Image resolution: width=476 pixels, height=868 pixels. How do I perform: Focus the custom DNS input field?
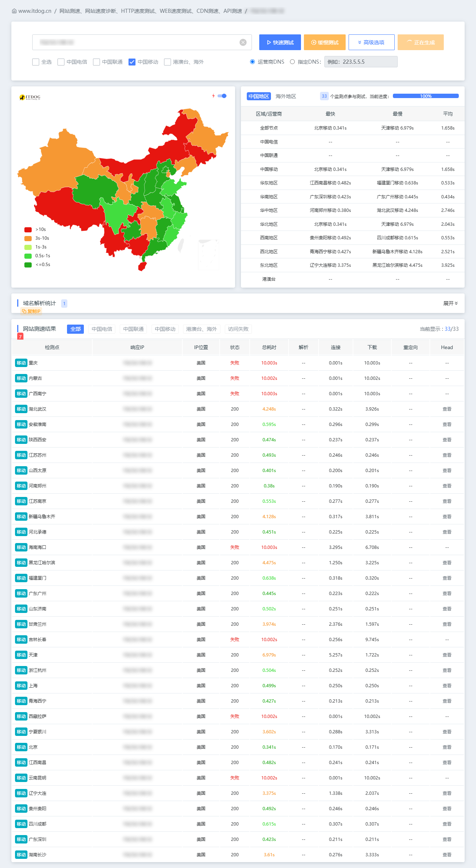coord(361,62)
